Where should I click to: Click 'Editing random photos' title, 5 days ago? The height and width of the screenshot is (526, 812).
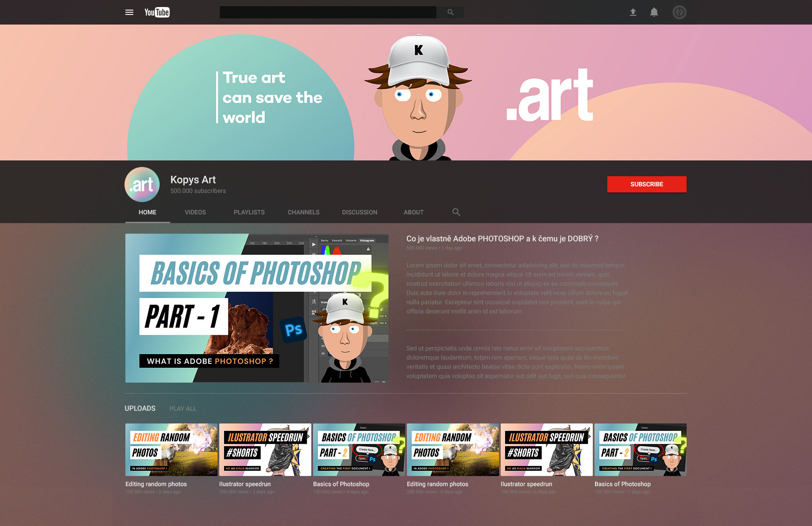(438, 484)
